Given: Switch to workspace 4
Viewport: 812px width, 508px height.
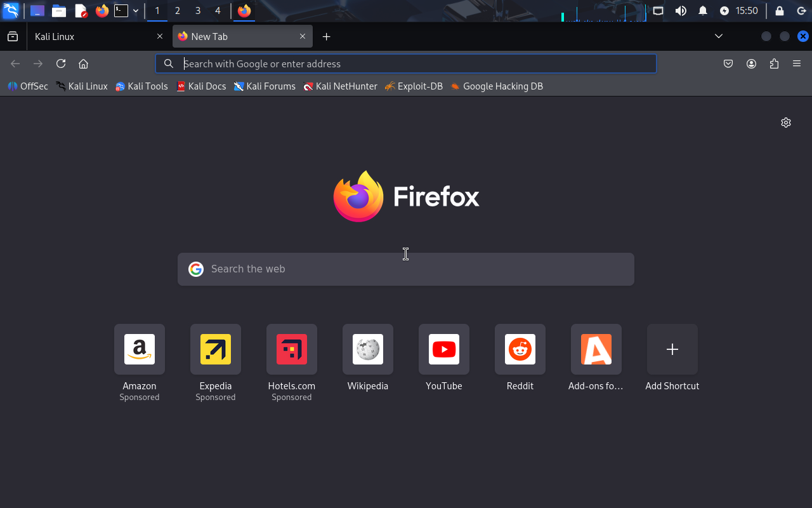Looking at the screenshot, I should tap(218, 11).
